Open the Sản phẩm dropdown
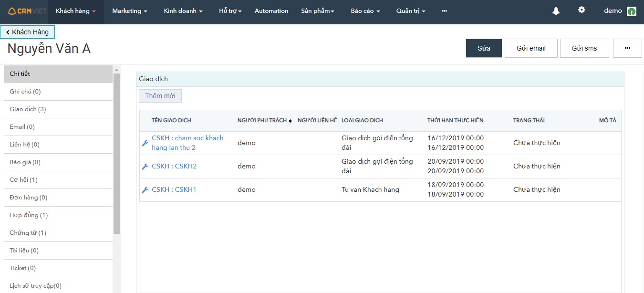The height and width of the screenshot is (293, 644). [x=318, y=10]
